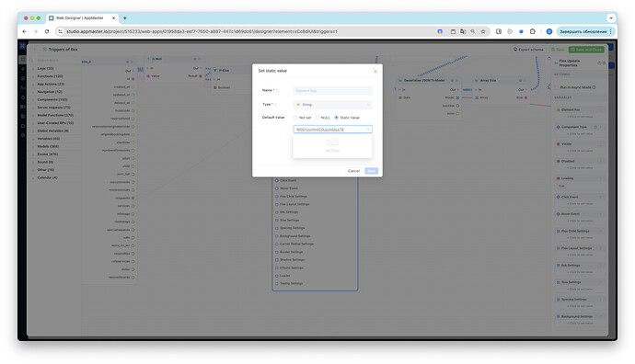Image resolution: width=635 pixels, height=364 pixels.
Task: Close the Set static value dialog
Action: pos(375,72)
